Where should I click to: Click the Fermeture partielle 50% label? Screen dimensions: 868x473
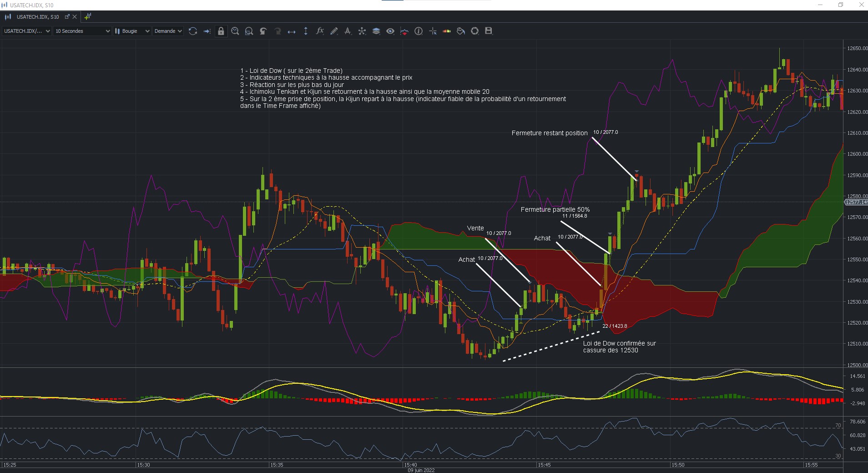coord(555,209)
